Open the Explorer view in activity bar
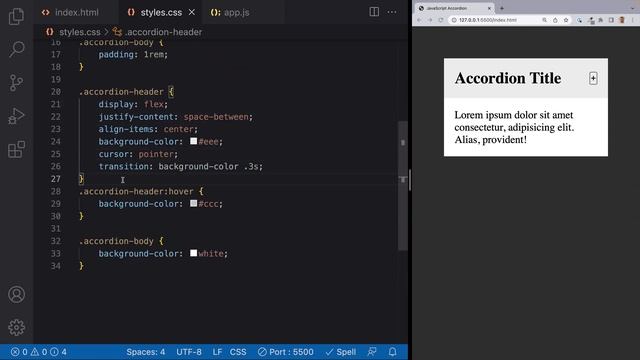This screenshot has width=640, height=360. (x=16, y=16)
